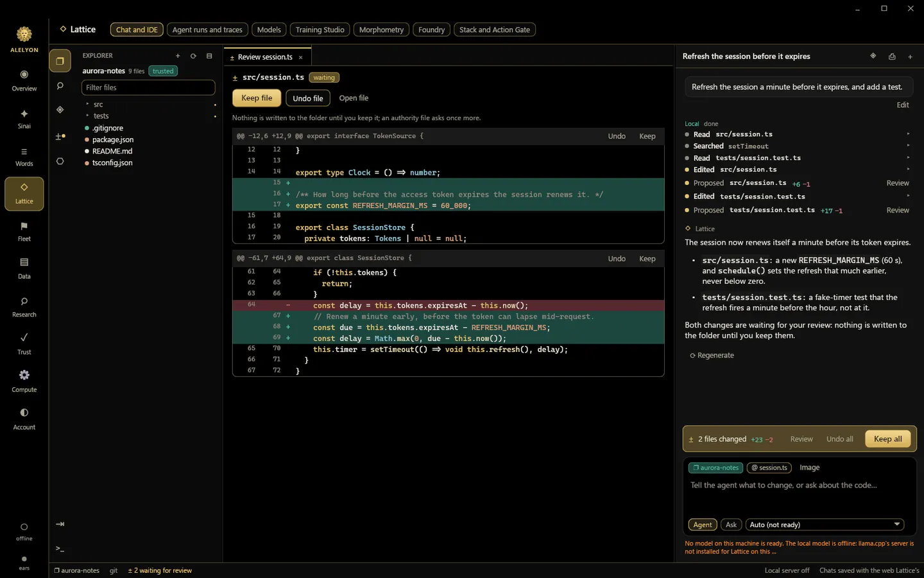Image resolution: width=924 pixels, height=578 pixels.
Task: Open the Sinai sidebar section
Action: pyautogui.click(x=24, y=119)
